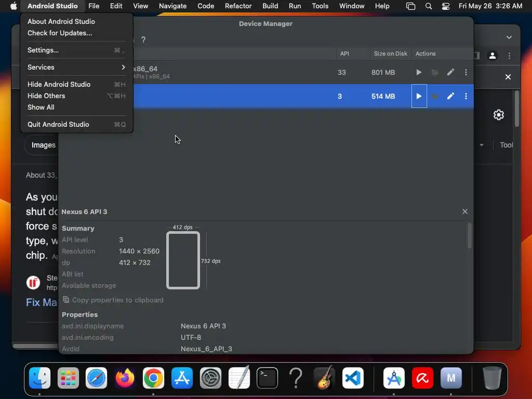
Task: Open folder icon for API 33 device
Action: pyautogui.click(x=435, y=72)
